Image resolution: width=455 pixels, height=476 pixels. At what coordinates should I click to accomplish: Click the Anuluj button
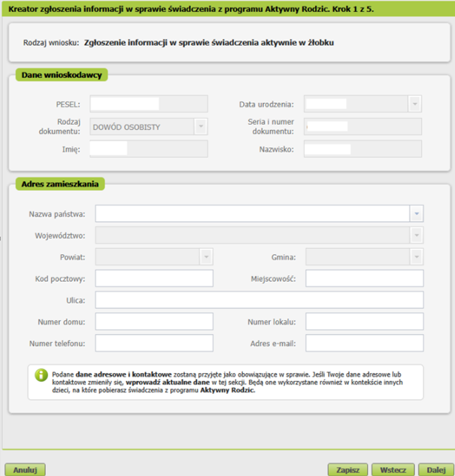(25, 470)
